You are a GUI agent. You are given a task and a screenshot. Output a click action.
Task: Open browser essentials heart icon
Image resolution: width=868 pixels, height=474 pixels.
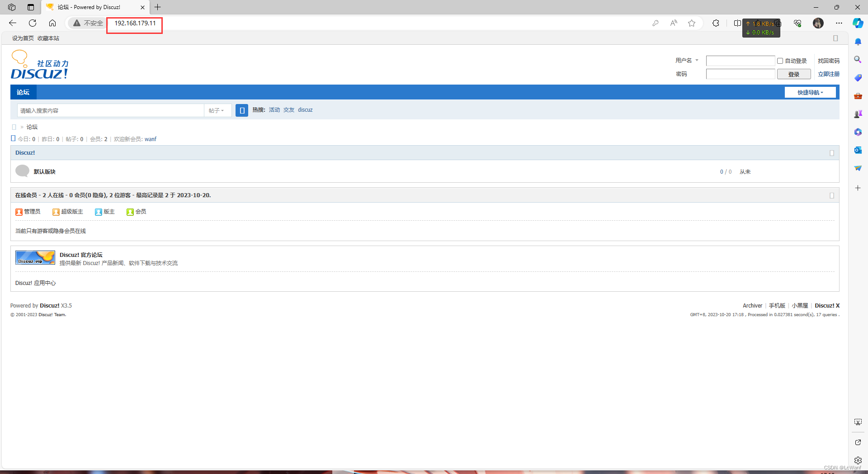coord(797,23)
